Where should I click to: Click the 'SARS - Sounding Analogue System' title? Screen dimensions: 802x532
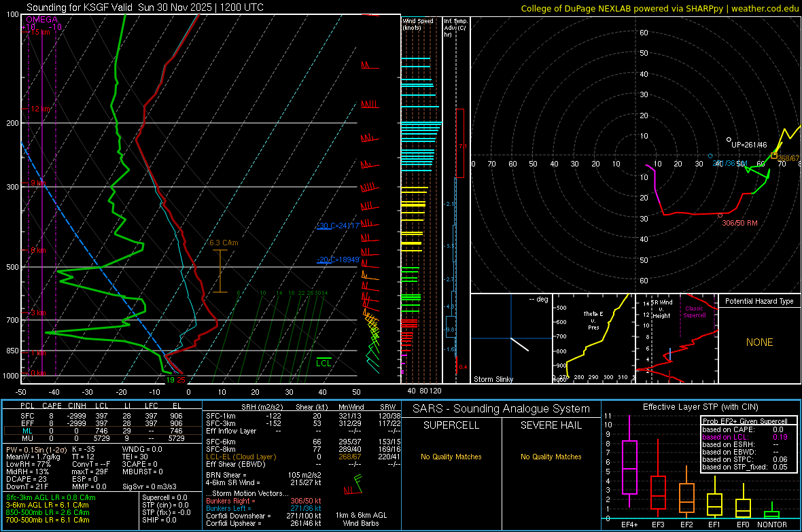pyautogui.click(x=502, y=409)
